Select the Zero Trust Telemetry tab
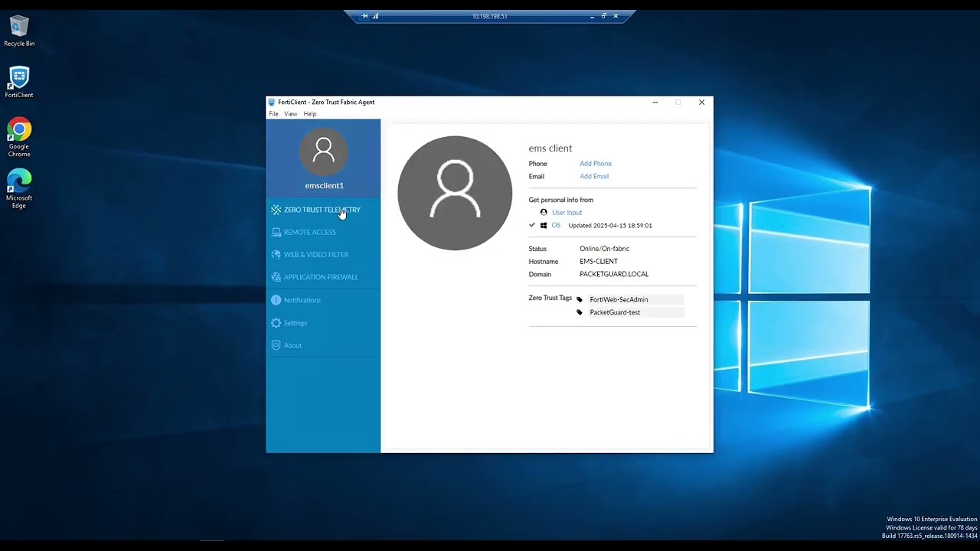This screenshot has height=551, width=980. click(323, 210)
